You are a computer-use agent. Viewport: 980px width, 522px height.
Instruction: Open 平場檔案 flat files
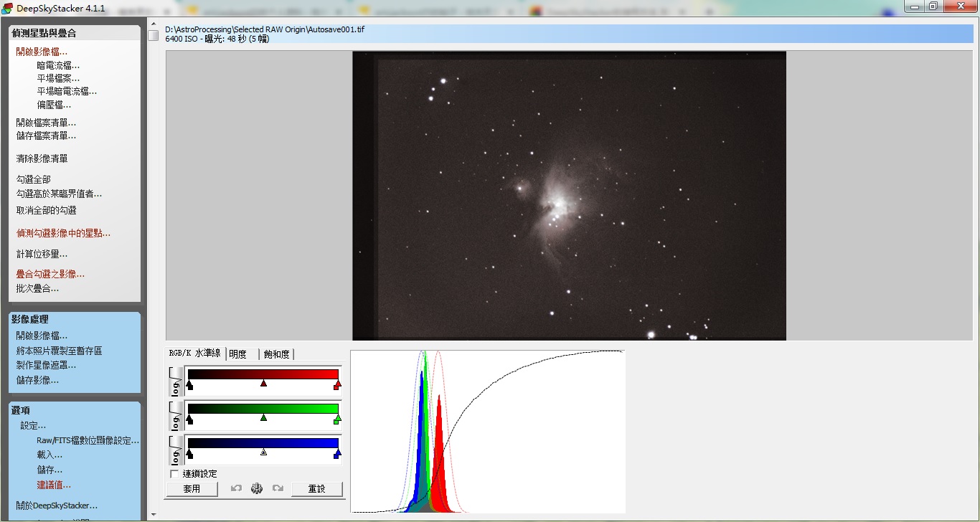point(58,78)
